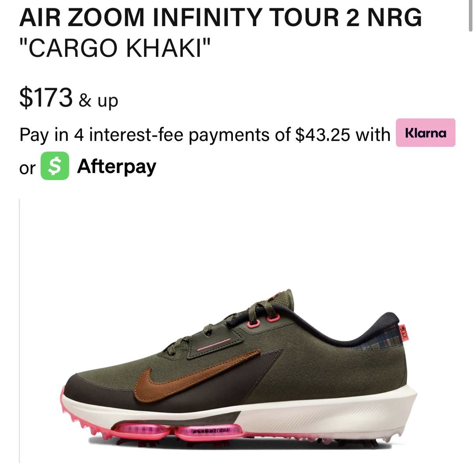Click the white midsole of the shoe
This screenshot has width=476, height=476.
[325, 413]
